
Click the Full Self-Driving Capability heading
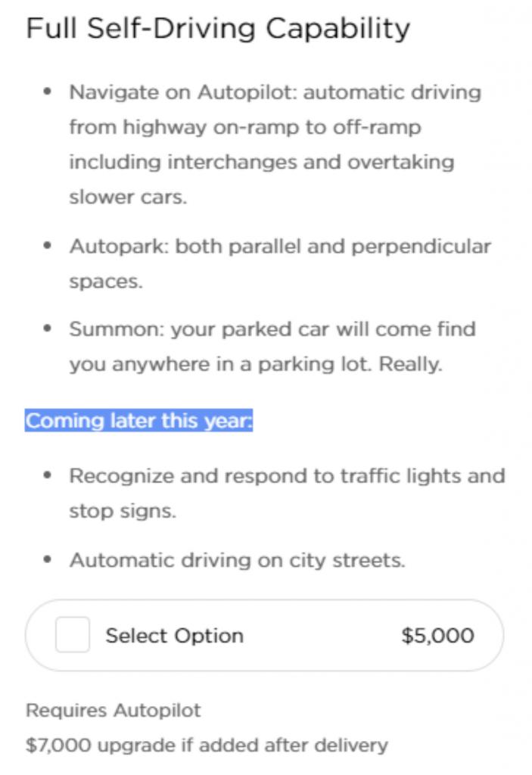point(218,28)
